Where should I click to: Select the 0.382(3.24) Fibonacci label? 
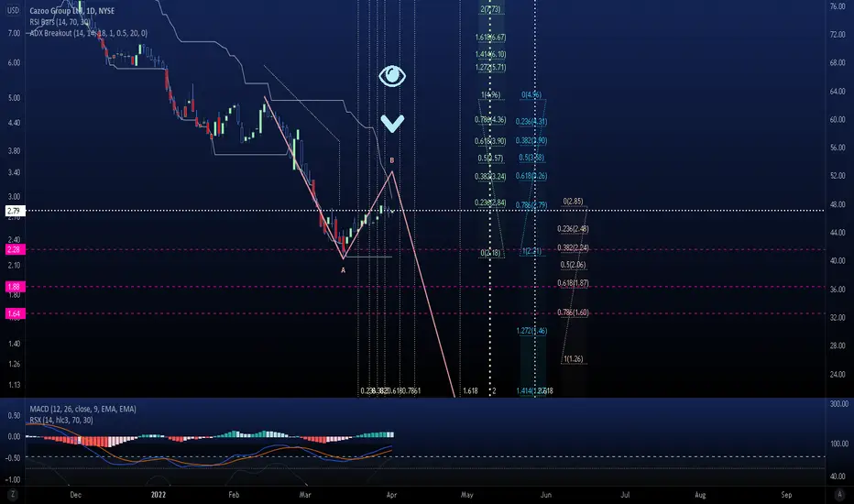point(490,176)
